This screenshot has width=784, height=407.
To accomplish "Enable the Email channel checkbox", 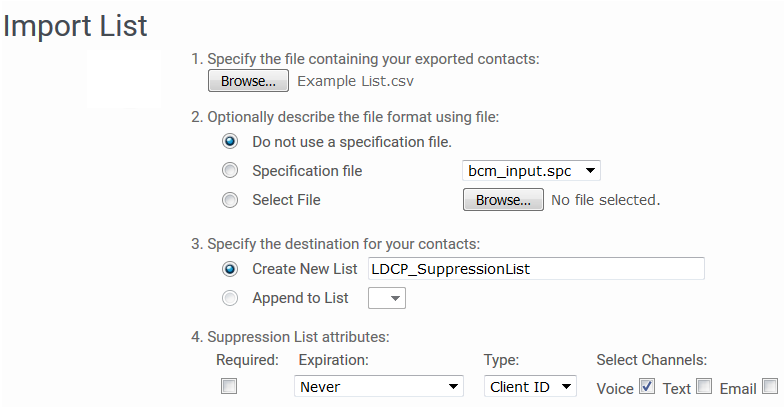I will 770,386.
